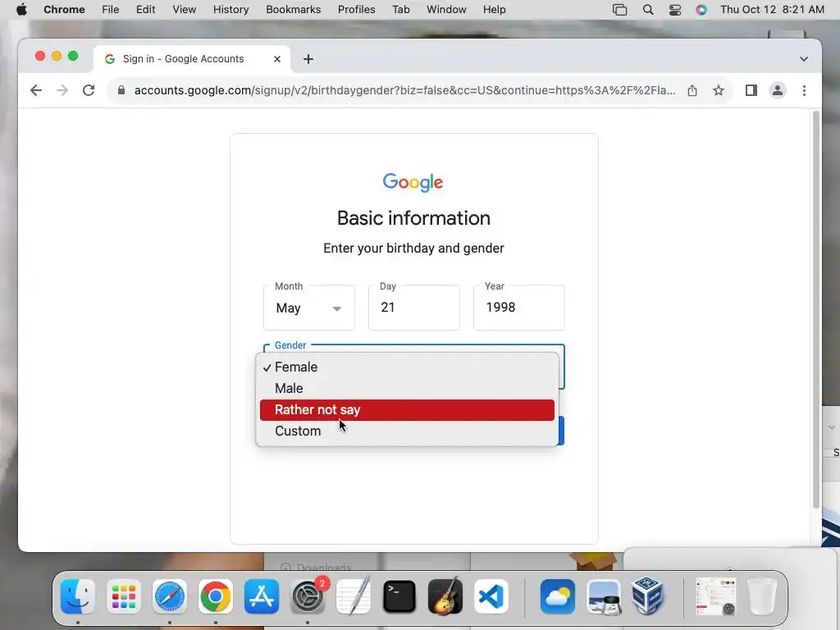Screen dimensions: 840x630
Task: Open Control Center in menu bar
Action: [x=675, y=10]
